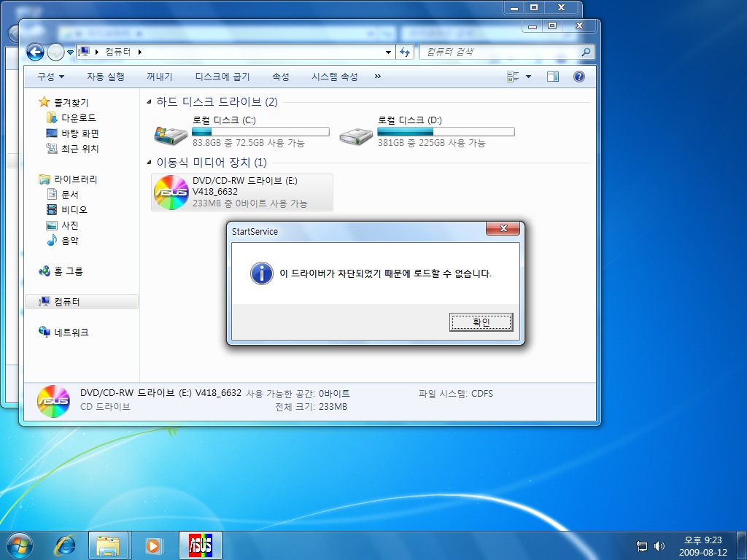Click ASUS disc icon in details pane
The width and height of the screenshot is (747, 560).
pos(53,402)
